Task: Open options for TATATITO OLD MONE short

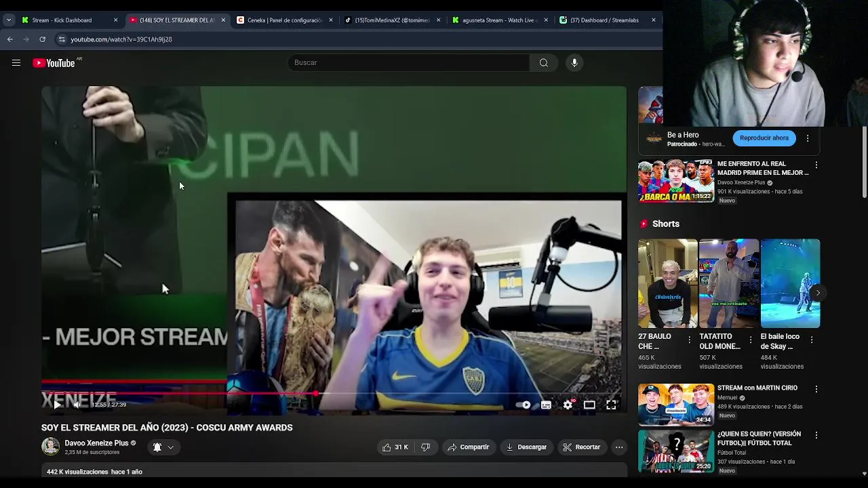Action: 751,340
